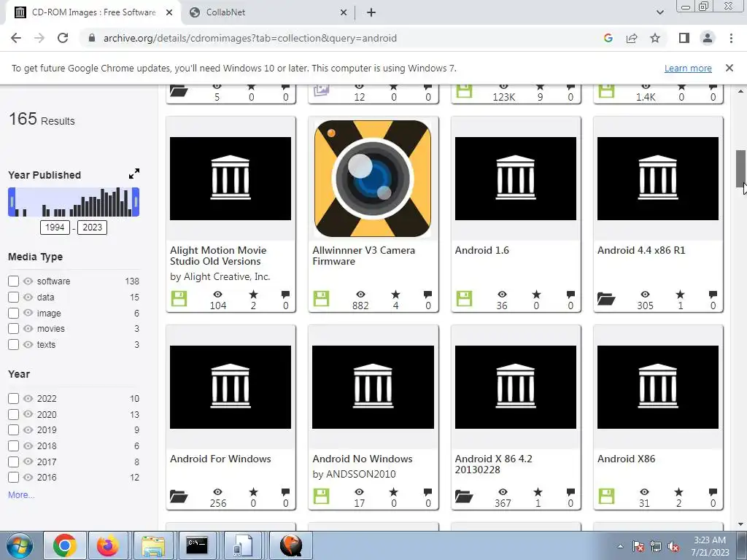
Task: Check the 2016 year filter
Action: click(x=13, y=477)
